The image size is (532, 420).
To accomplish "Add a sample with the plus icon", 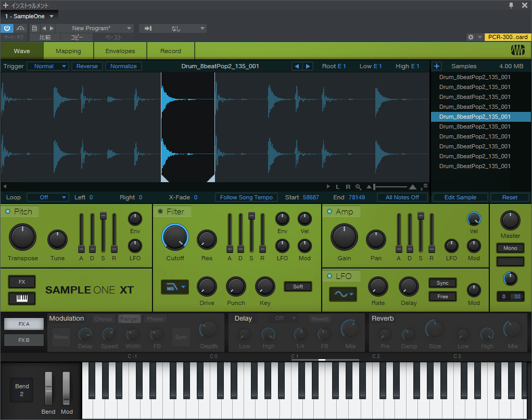I will pos(437,66).
